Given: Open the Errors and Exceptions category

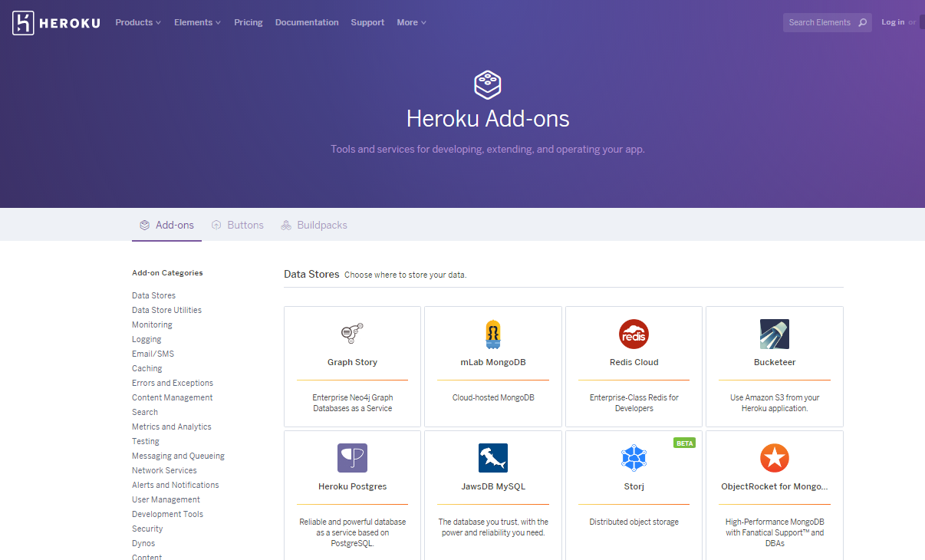Looking at the screenshot, I should click(x=173, y=383).
